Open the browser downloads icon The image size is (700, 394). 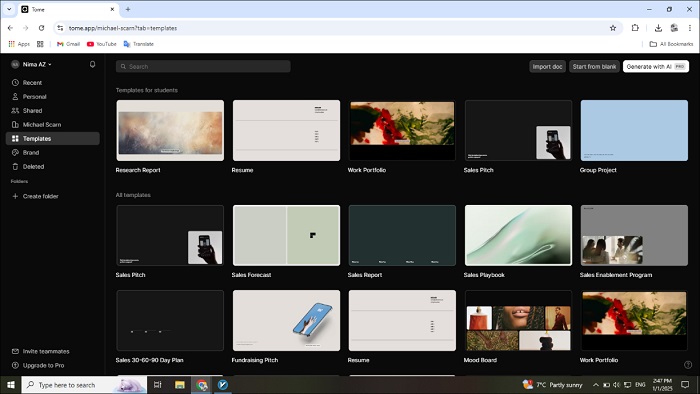[658, 28]
